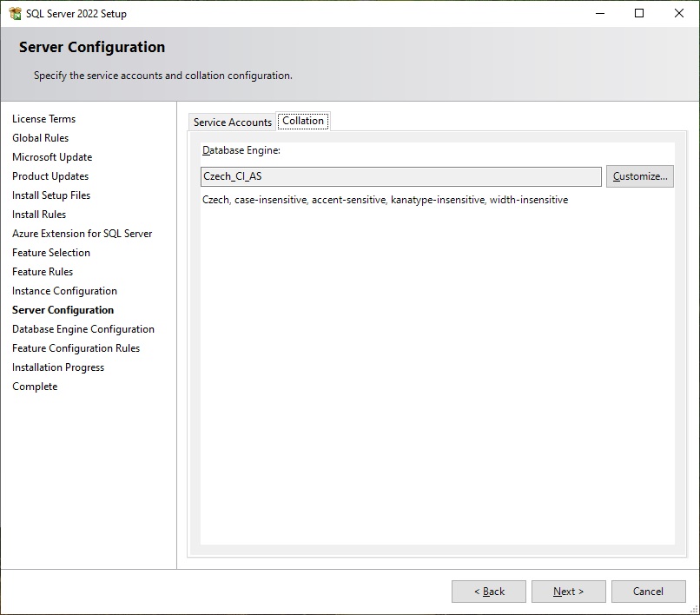
Task: Go back with the < Back button
Action: tap(488, 592)
